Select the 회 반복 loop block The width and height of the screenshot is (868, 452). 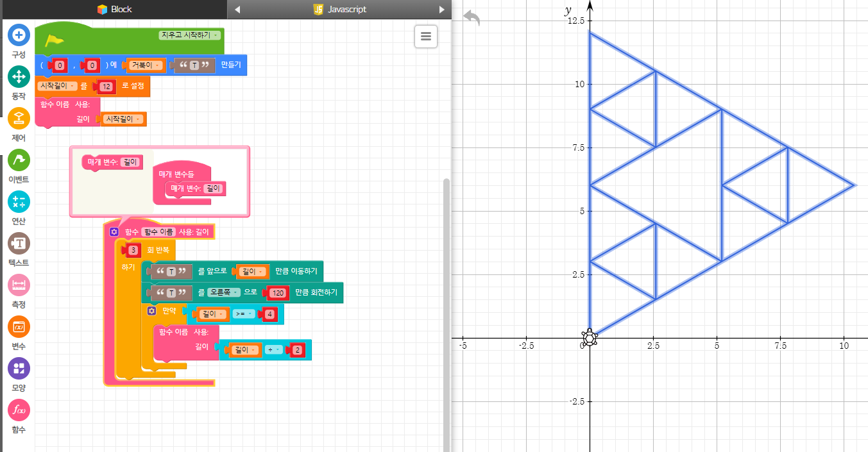(x=158, y=249)
